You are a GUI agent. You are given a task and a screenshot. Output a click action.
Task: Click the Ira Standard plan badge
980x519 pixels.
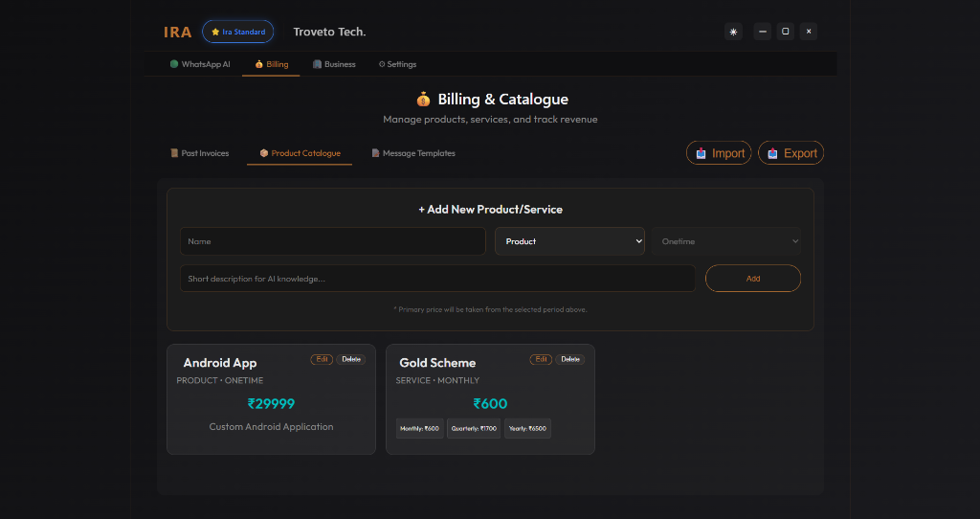[x=237, y=32]
